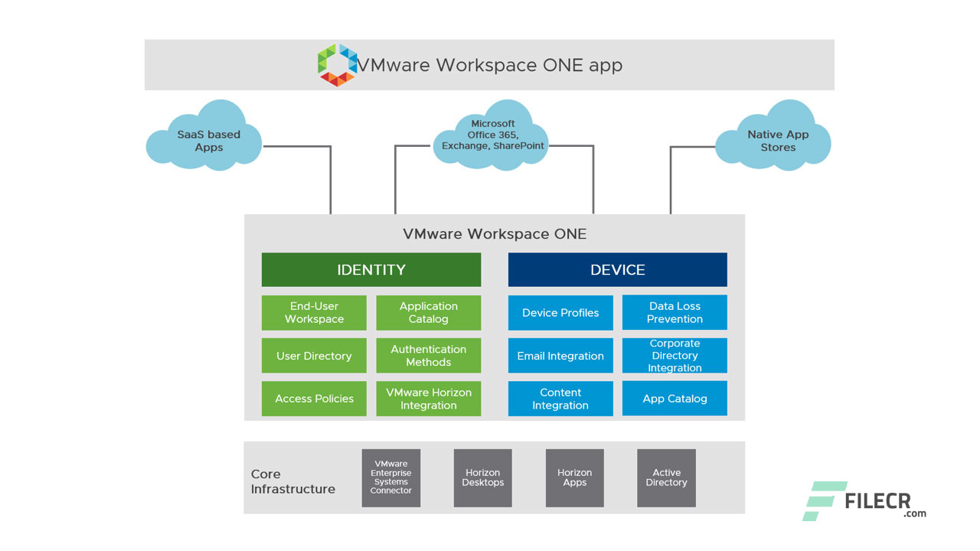Click the Native App Stores cloud
The height and width of the screenshot is (551, 980).
pyautogui.click(x=773, y=136)
